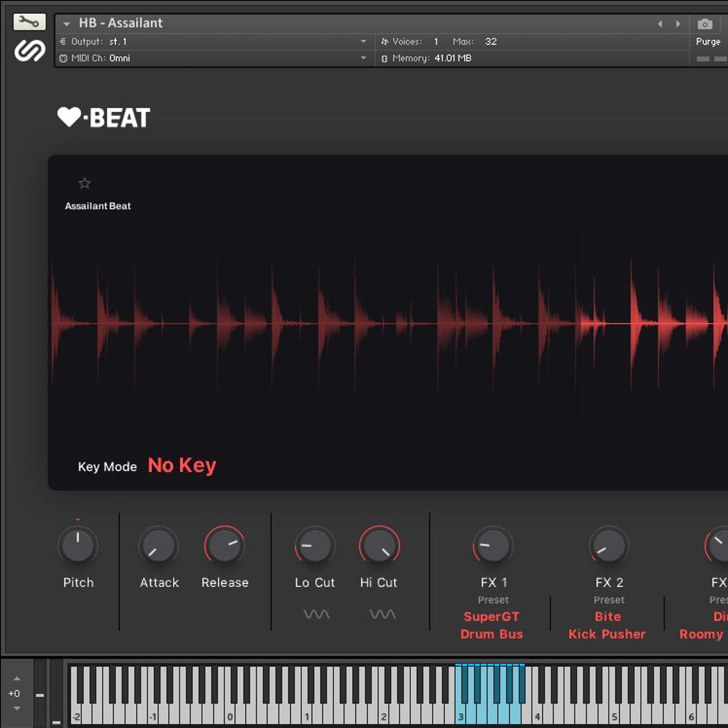Click the Splice logo icon

(30, 50)
